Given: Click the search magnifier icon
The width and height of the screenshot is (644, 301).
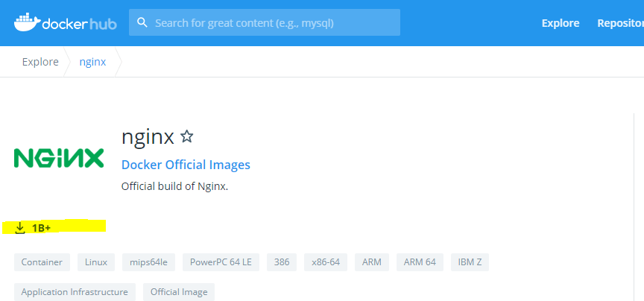Looking at the screenshot, I should [142, 23].
